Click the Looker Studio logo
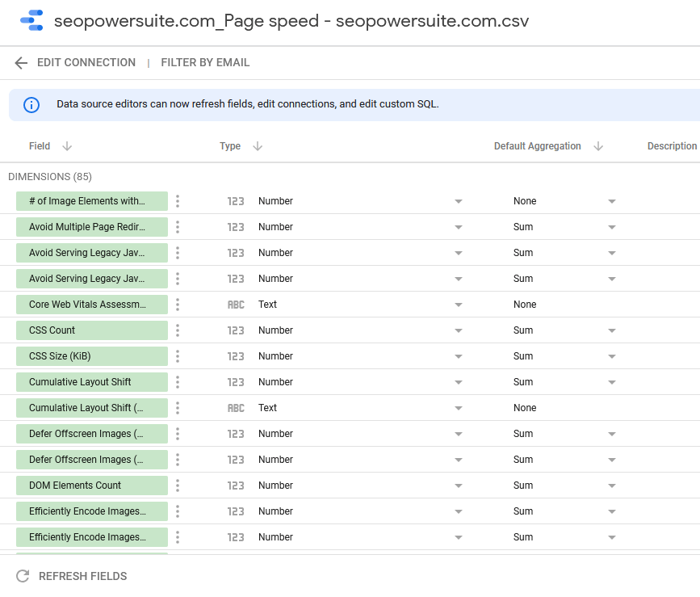Screen dimensions: 700x597 (x=31, y=20)
